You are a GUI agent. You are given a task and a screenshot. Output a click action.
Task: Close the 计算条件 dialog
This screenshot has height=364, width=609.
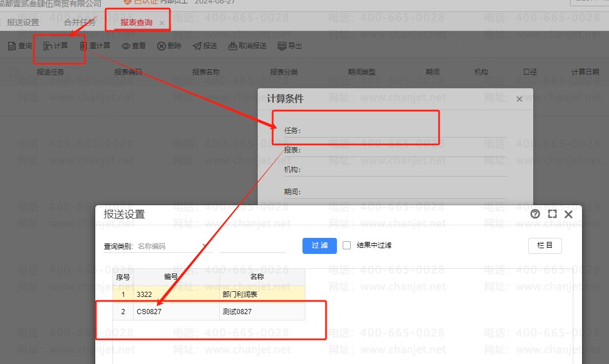(x=519, y=99)
